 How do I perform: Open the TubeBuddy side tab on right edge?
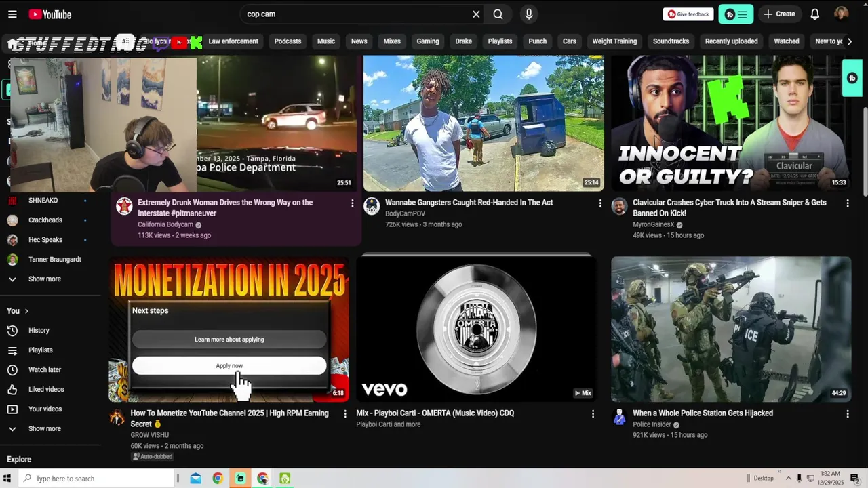point(852,79)
